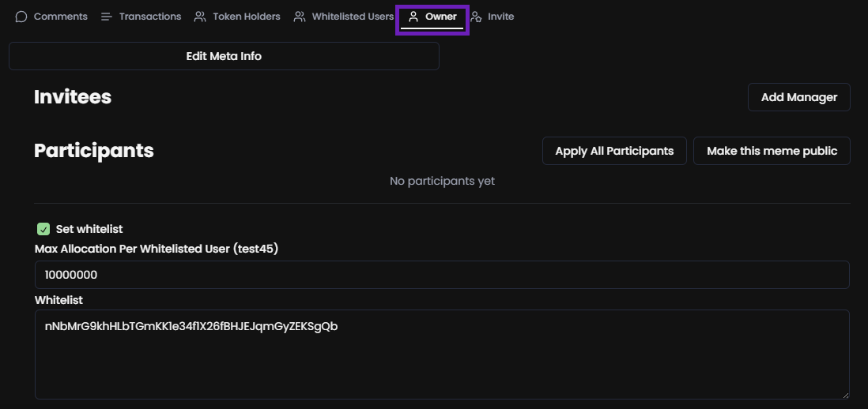Click the Comments speech bubble icon

tap(21, 17)
